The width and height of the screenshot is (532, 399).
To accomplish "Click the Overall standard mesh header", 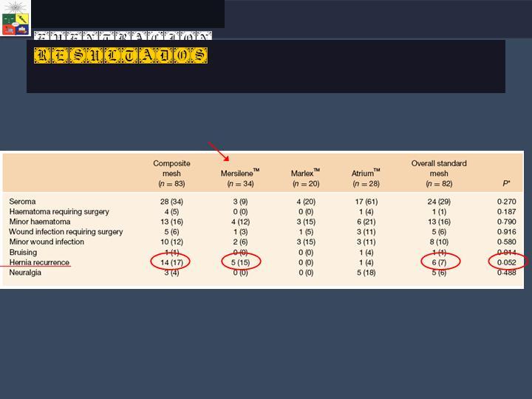I will point(439,174).
